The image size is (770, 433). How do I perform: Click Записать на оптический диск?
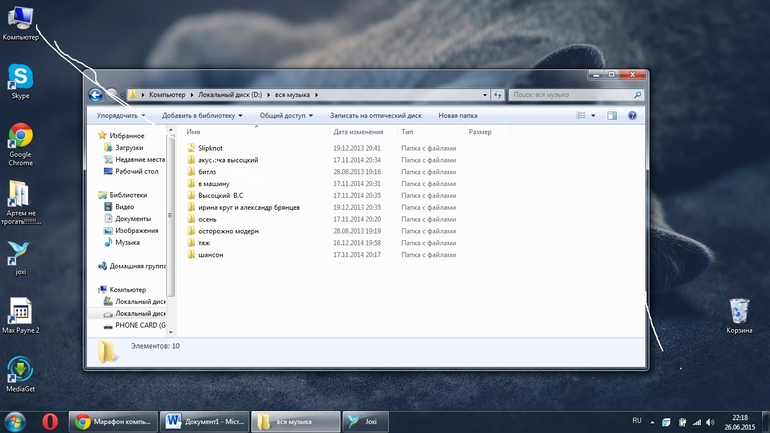click(x=375, y=116)
